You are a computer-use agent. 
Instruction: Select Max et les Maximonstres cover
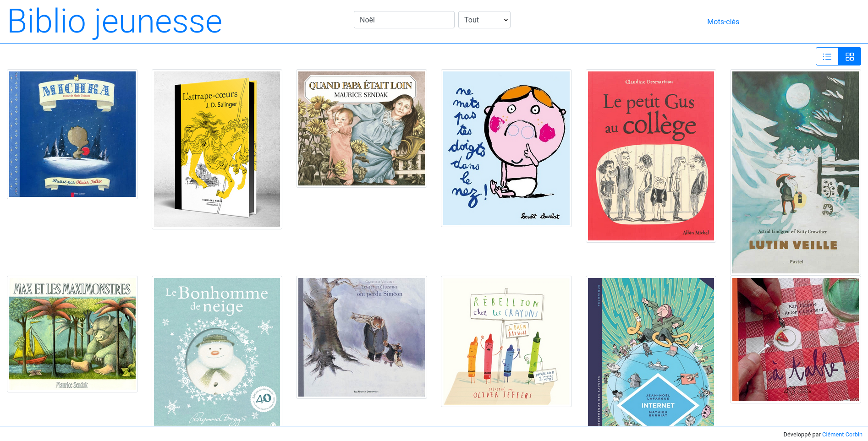click(72, 334)
